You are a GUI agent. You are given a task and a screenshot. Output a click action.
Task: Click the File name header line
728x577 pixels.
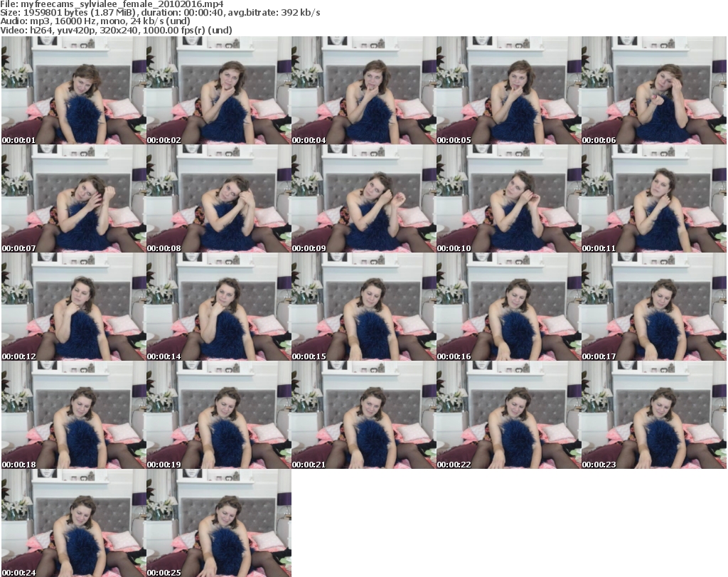[x=112, y=4]
